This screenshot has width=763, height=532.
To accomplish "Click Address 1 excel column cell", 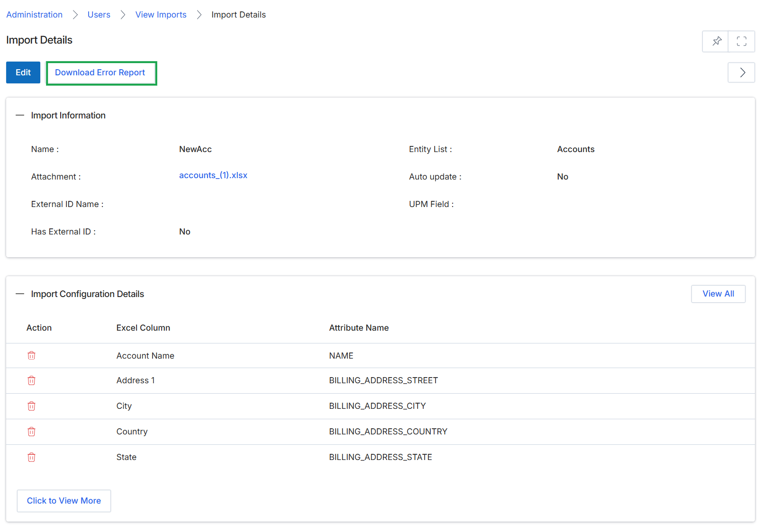I will [136, 380].
